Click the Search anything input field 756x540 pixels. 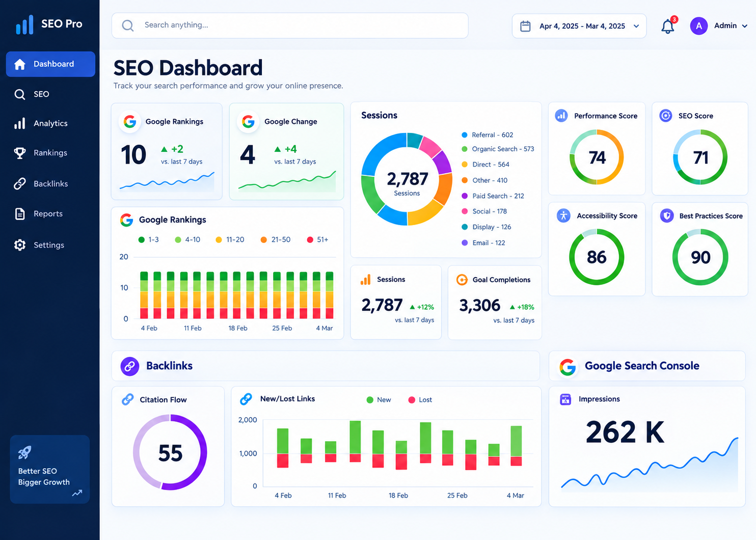pyautogui.click(x=290, y=25)
